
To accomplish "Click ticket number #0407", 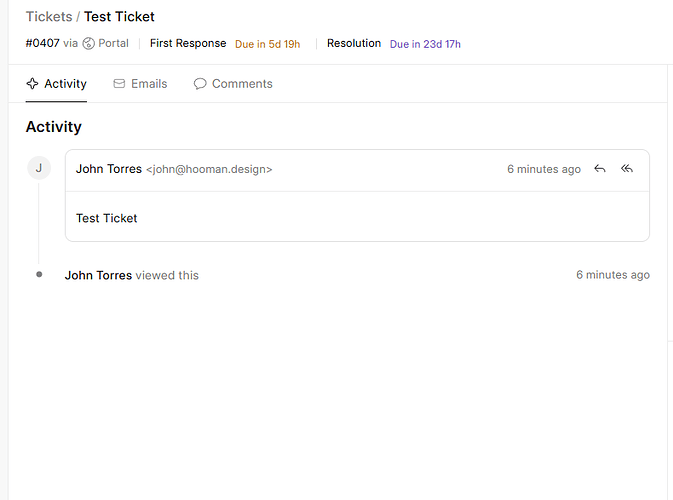I will (x=42, y=43).
